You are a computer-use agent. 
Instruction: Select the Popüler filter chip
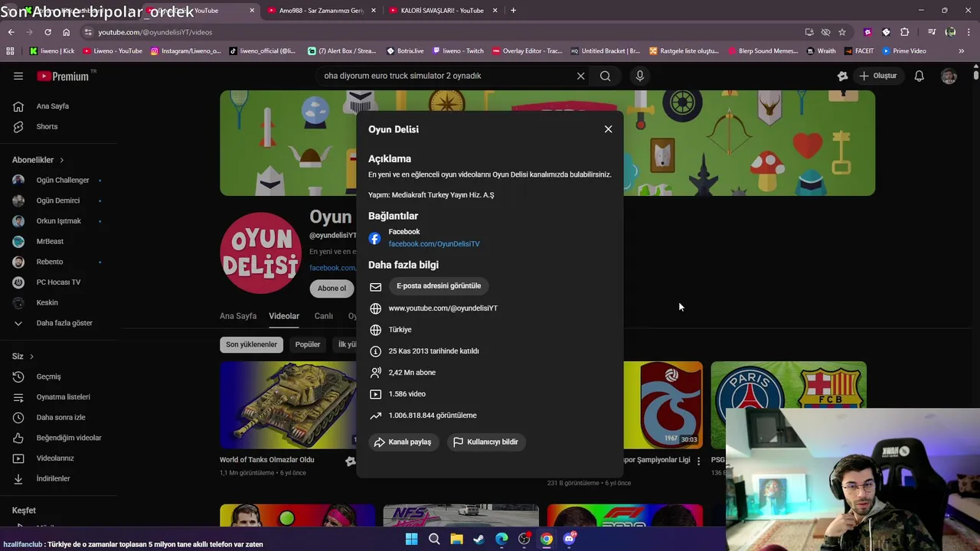[308, 344]
